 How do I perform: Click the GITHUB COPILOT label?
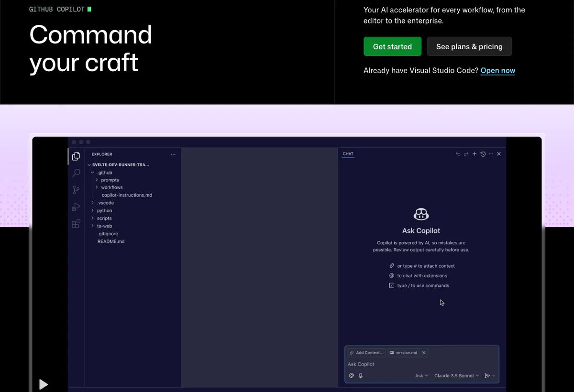57,9
